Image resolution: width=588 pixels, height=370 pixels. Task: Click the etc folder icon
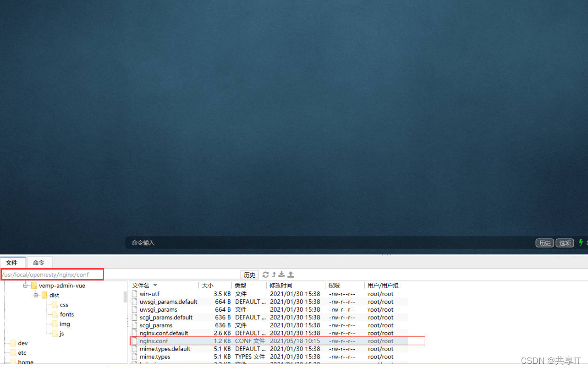click(13, 353)
